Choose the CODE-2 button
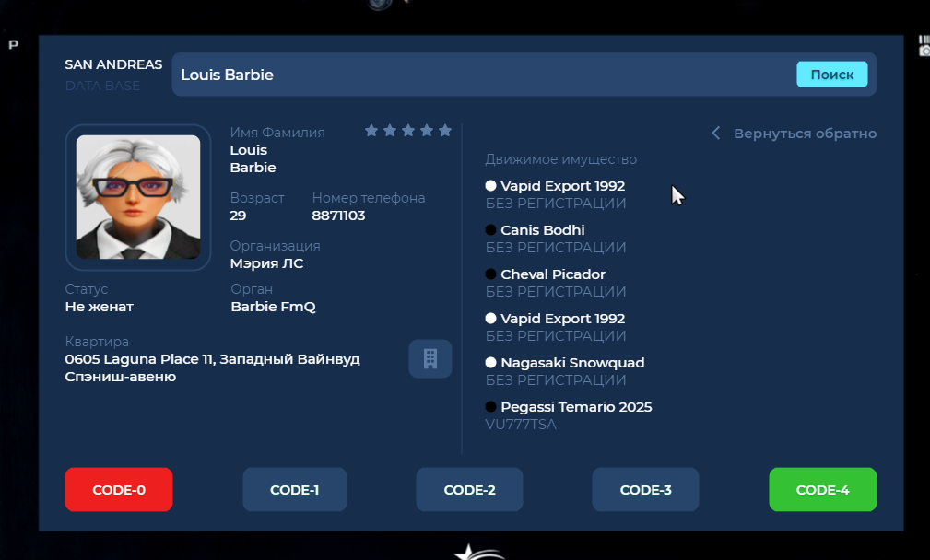This screenshot has height=560, width=930. [x=469, y=490]
